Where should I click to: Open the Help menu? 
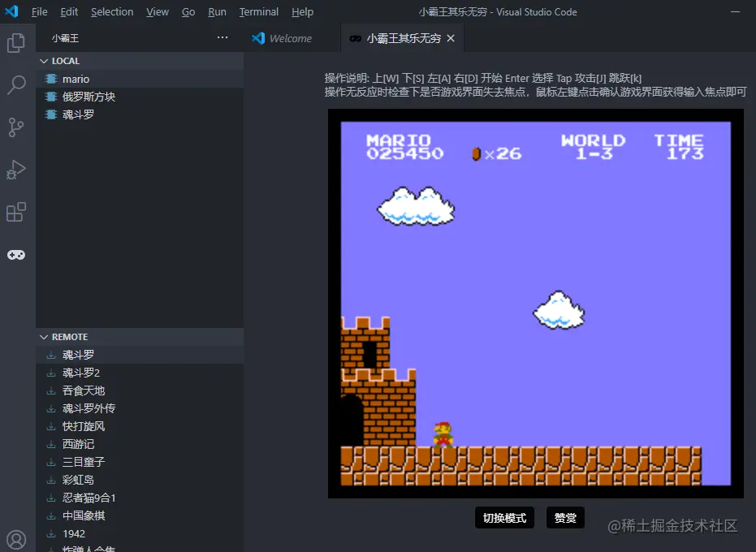(x=302, y=11)
